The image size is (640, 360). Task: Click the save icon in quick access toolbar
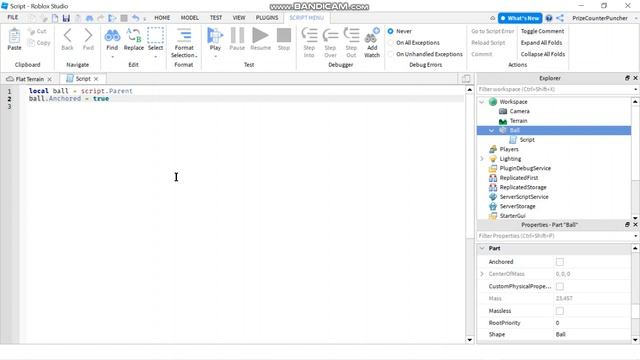click(66, 18)
